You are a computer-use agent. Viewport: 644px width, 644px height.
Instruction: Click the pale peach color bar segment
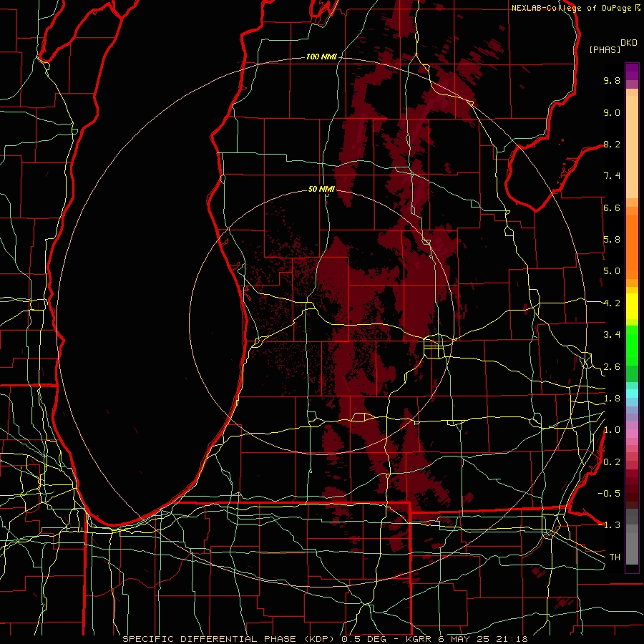click(632, 147)
